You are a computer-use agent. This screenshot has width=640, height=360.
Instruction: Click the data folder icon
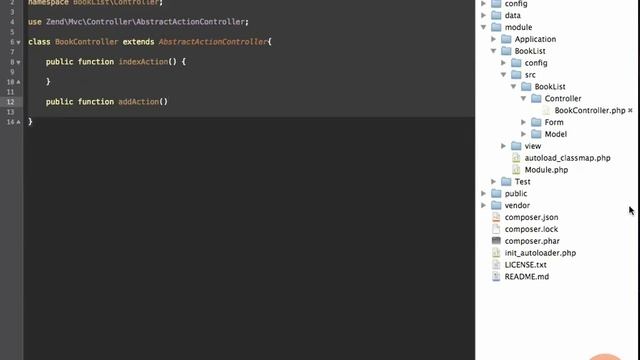pyautogui.click(x=496, y=15)
